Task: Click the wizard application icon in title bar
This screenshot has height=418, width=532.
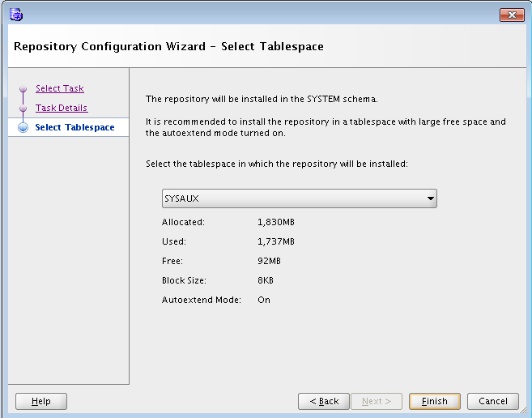Action: 15,15
